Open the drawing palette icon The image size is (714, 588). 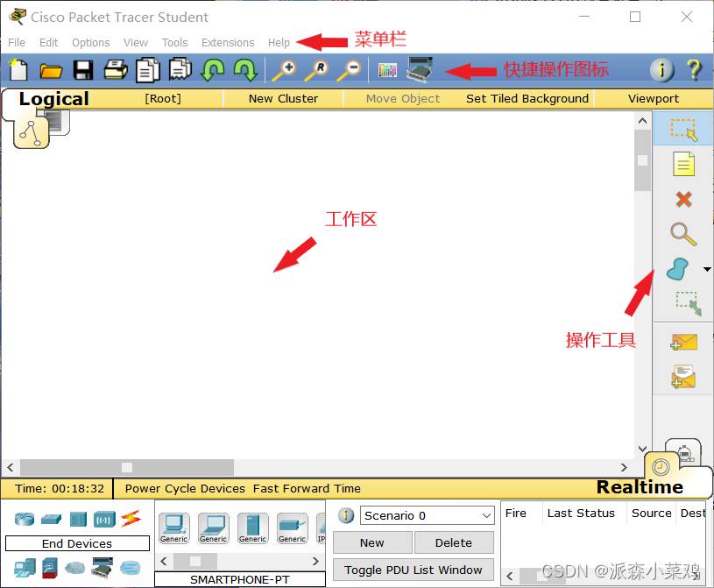coord(387,71)
